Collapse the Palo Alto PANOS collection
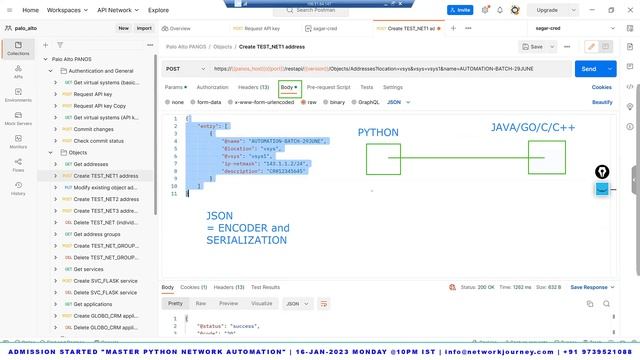The width and height of the screenshot is (640, 360). [45, 59]
